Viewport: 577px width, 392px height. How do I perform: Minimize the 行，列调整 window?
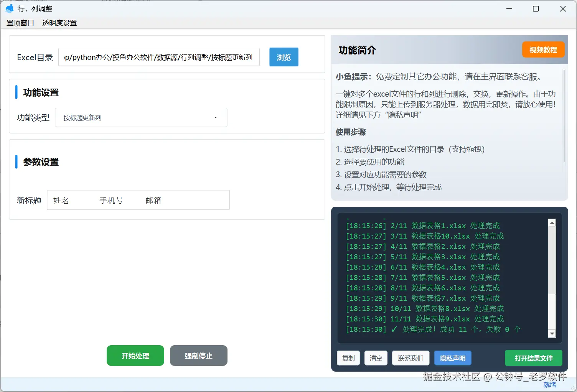(x=509, y=8)
